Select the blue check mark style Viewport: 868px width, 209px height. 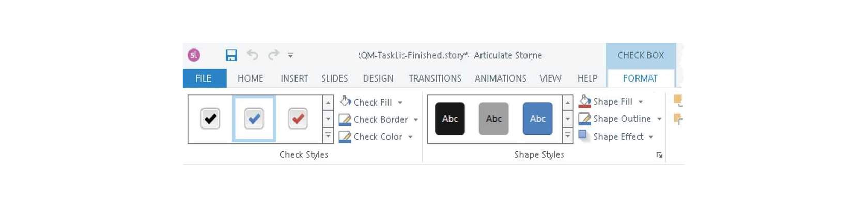[254, 119]
